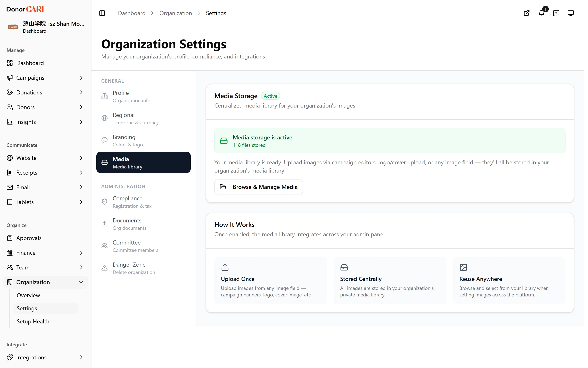588x368 pixels.
Task: Expand the Email chevron
Action: tap(81, 187)
